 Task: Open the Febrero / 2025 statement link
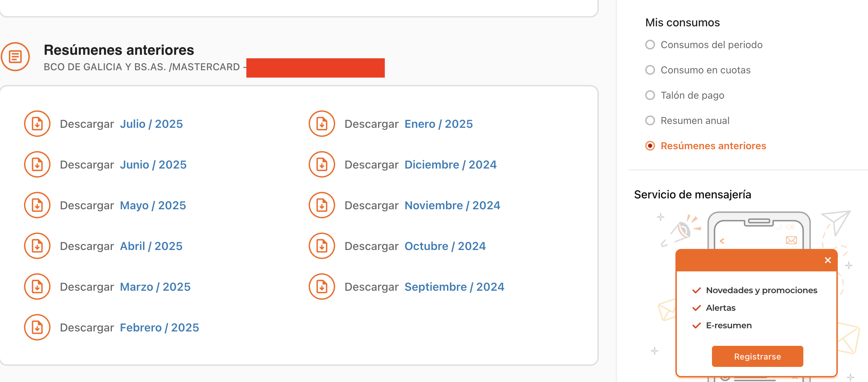(160, 328)
